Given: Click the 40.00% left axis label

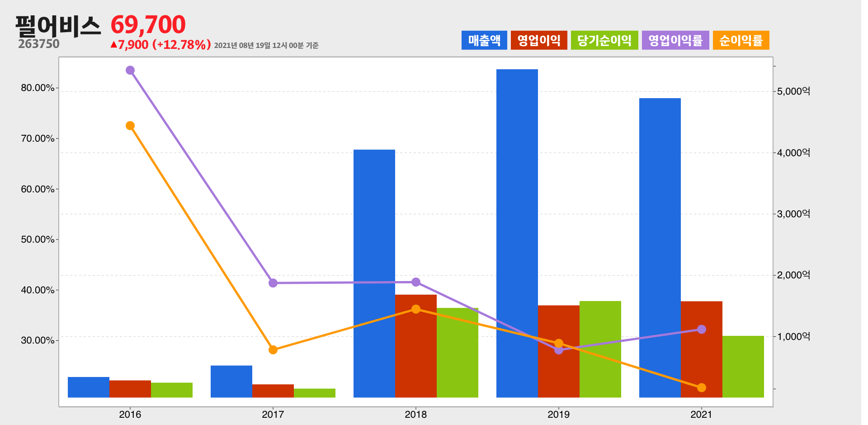Looking at the screenshot, I should pos(38,290).
